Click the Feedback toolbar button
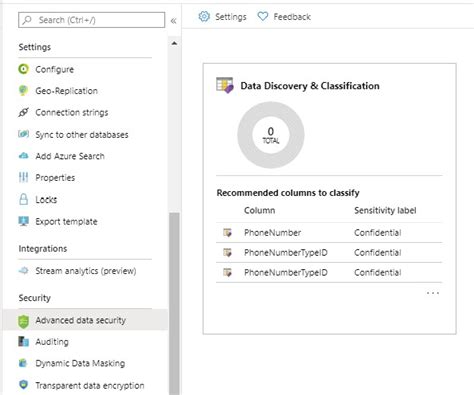This screenshot has height=395, width=474. (x=284, y=16)
